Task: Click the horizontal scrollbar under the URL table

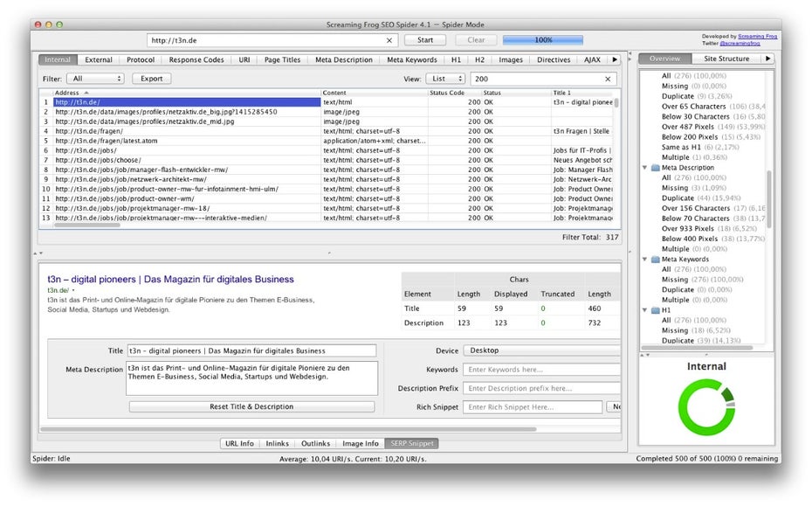Action: [87, 225]
